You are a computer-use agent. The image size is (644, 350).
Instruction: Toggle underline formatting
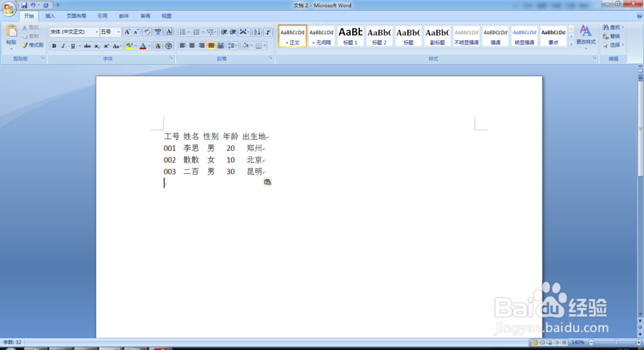tap(73, 46)
